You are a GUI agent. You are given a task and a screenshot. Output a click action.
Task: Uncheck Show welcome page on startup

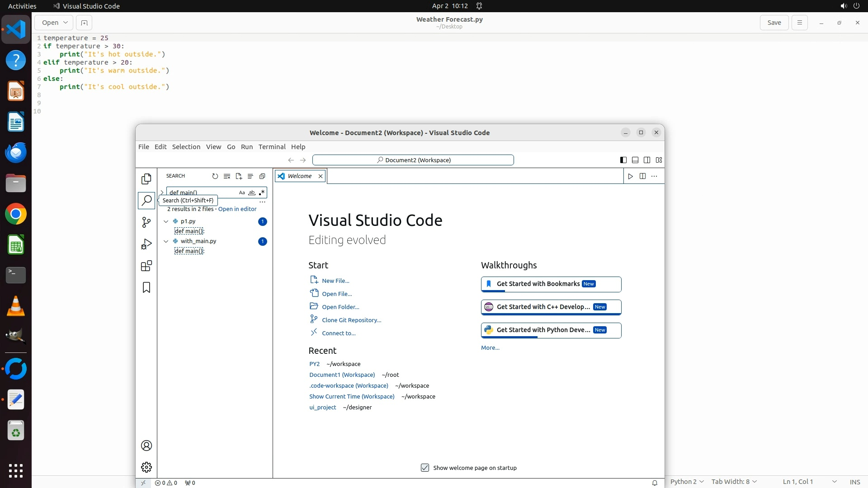(x=425, y=468)
